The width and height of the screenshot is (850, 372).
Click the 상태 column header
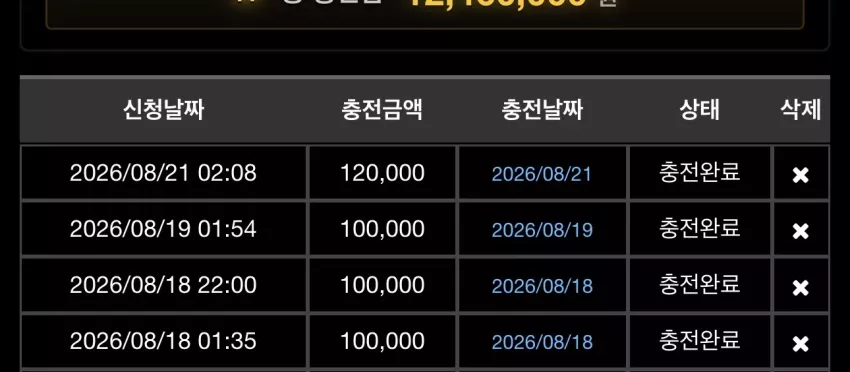click(x=699, y=110)
